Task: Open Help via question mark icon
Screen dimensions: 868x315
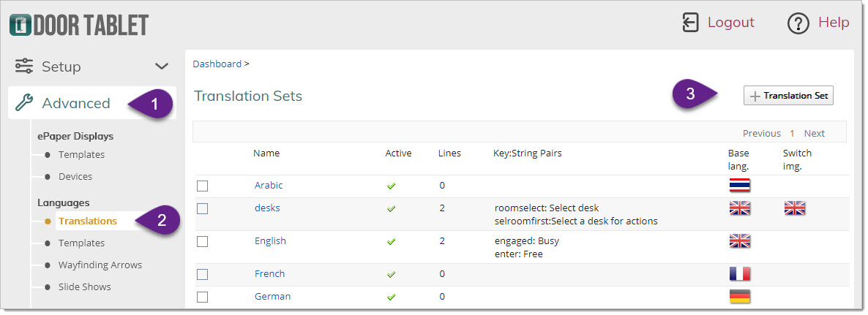Action: point(798,23)
